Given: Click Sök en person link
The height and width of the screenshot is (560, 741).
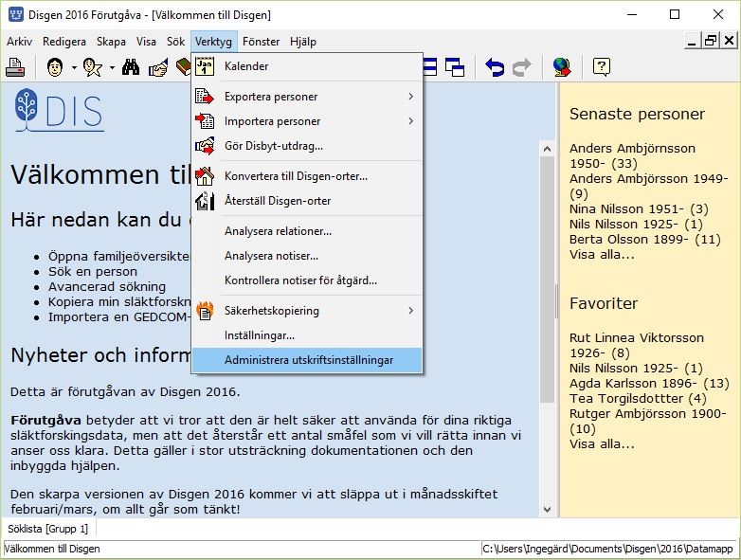Looking at the screenshot, I should click(93, 271).
